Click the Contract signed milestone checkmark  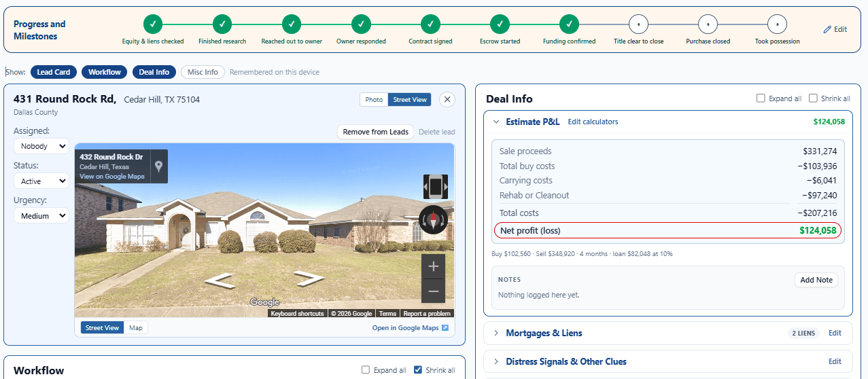coord(430,24)
